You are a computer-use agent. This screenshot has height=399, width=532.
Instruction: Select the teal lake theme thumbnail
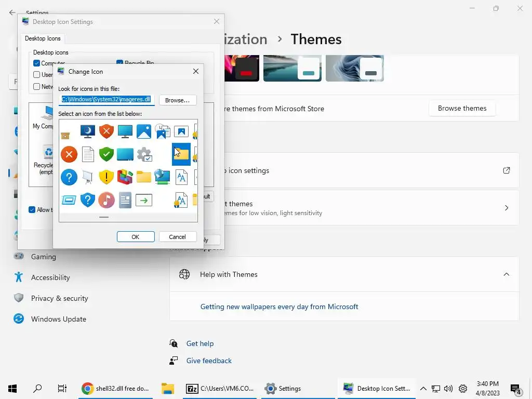pyautogui.click(x=292, y=68)
